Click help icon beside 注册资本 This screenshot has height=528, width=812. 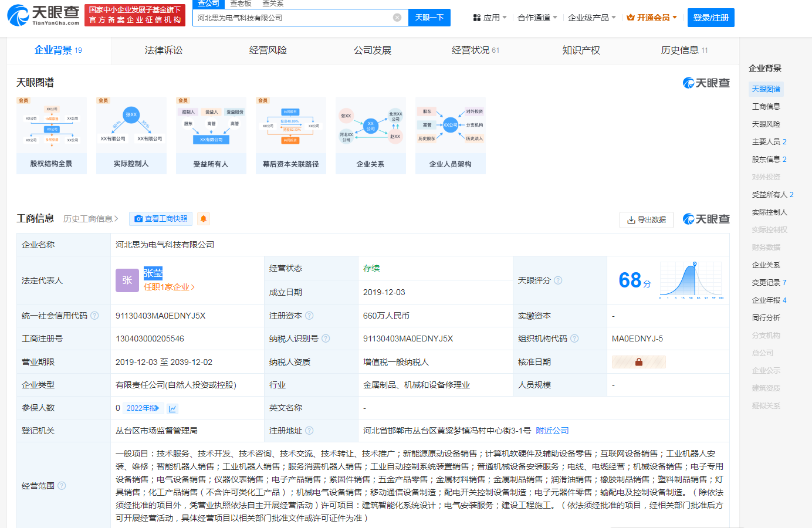[309, 316]
